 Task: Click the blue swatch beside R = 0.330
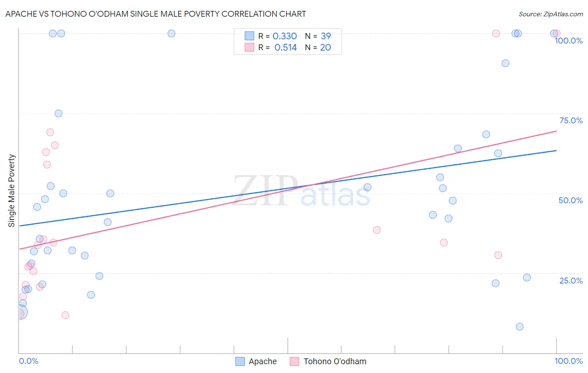tap(249, 36)
